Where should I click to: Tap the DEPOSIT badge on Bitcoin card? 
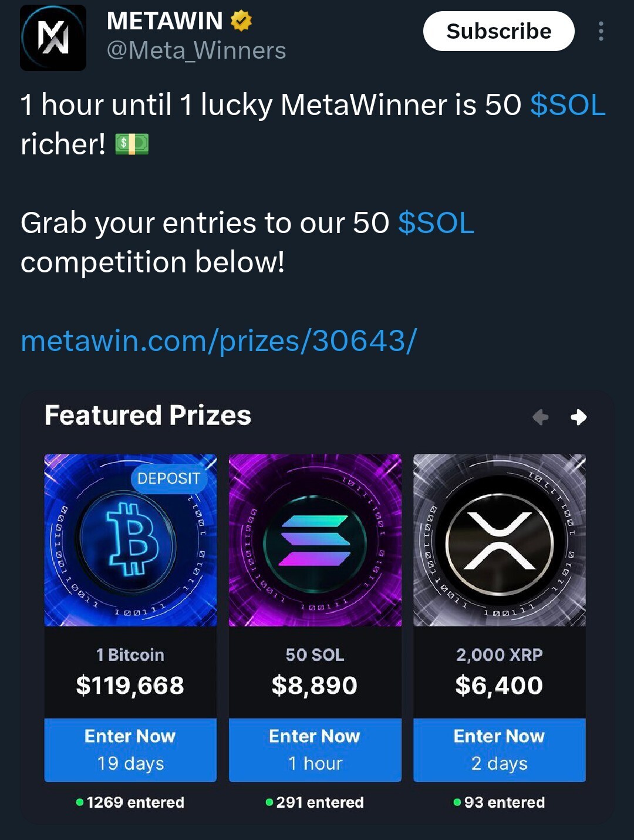coord(168,478)
